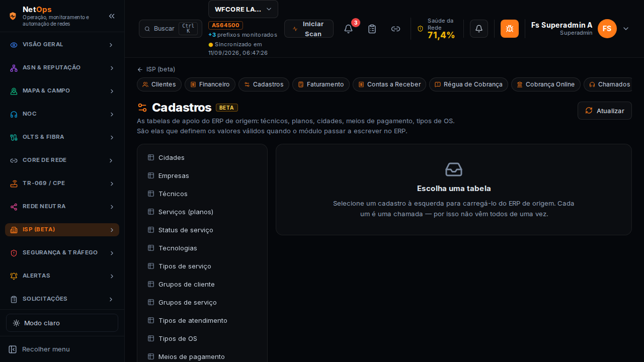Open the Cobrança Online tab
Image resolution: width=644 pixels, height=362 pixels.
click(x=546, y=84)
